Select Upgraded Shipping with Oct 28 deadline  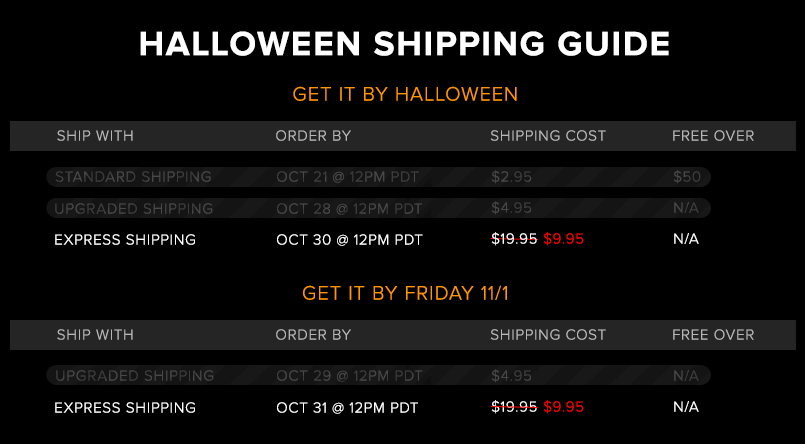[134, 208]
